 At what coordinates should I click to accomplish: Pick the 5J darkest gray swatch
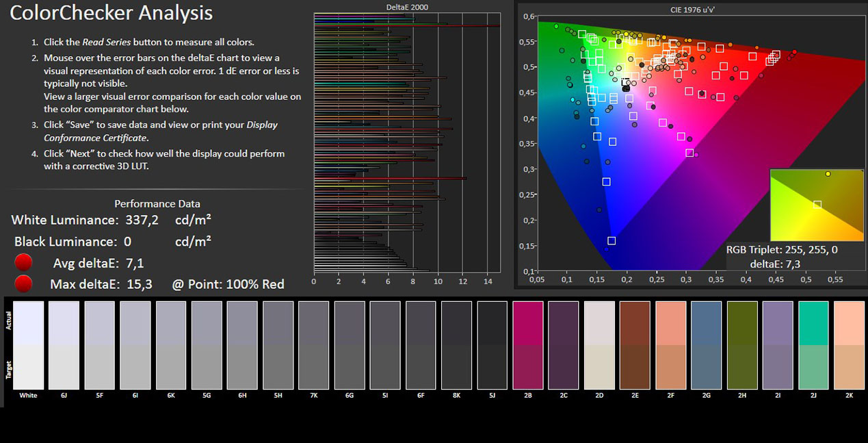click(492, 346)
